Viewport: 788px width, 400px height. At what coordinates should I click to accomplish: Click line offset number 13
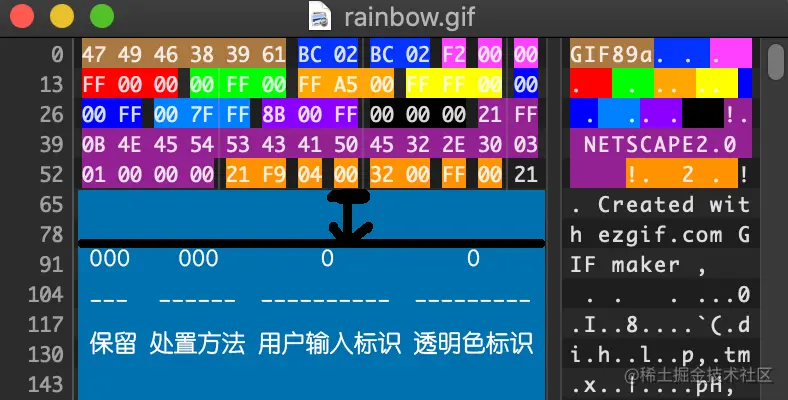point(52,84)
